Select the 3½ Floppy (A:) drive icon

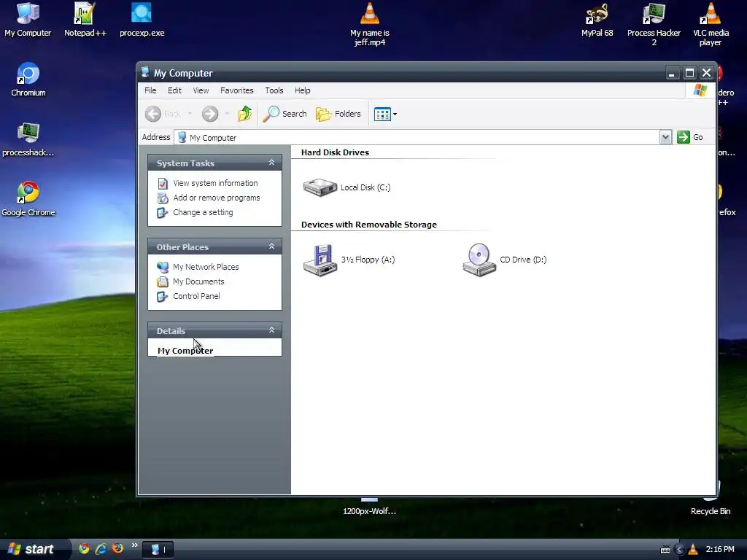coord(320,260)
